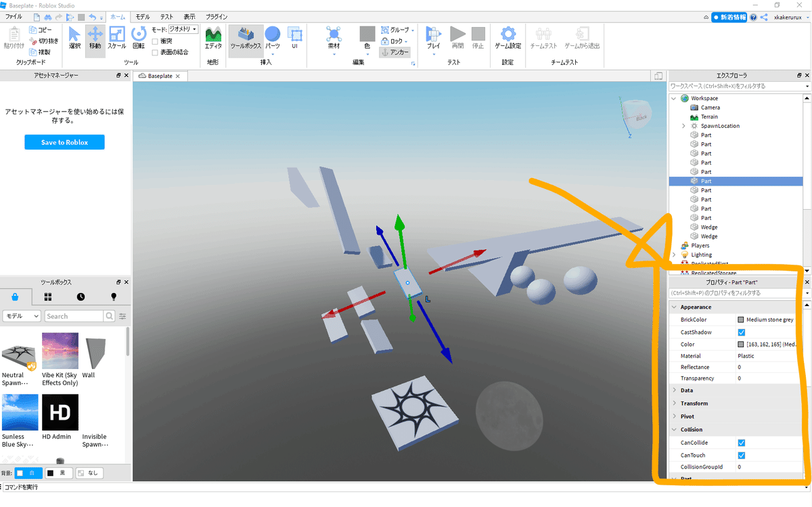Open the ロック (Lock) button
The height and width of the screenshot is (507, 812).
394,41
